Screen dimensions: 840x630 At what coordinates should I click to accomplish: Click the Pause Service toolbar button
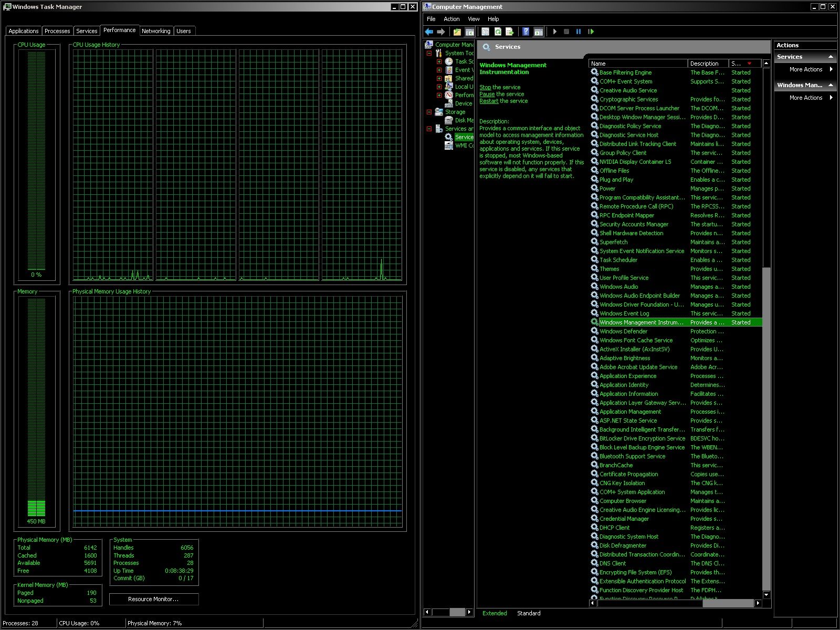(x=579, y=32)
